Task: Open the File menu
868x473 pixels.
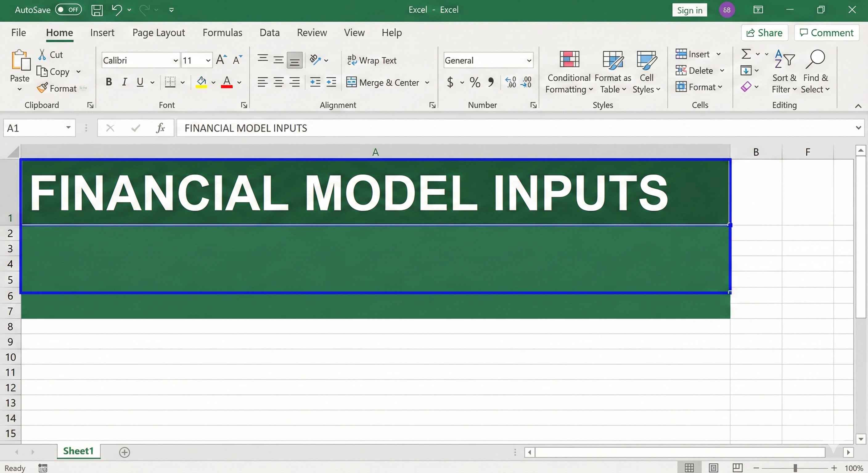Action: [18, 32]
